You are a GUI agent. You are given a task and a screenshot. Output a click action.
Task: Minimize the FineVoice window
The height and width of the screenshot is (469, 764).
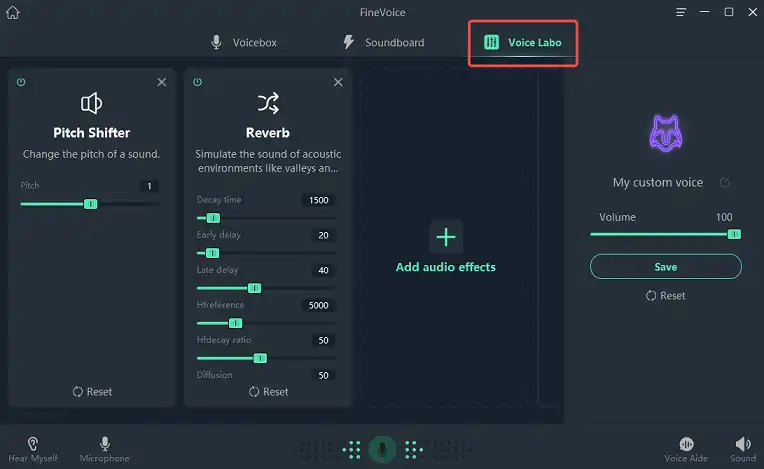(x=705, y=12)
